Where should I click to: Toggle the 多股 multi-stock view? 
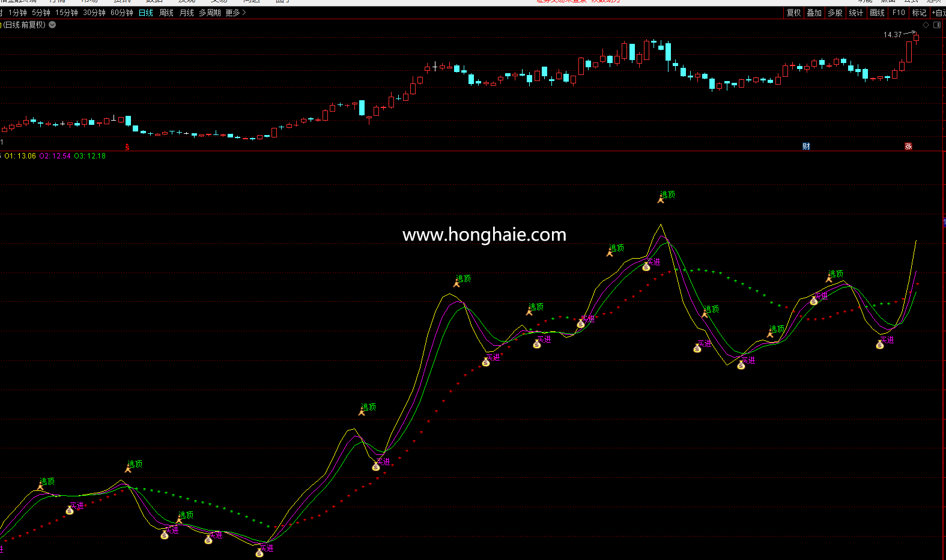pyautogui.click(x=835, y=13)
